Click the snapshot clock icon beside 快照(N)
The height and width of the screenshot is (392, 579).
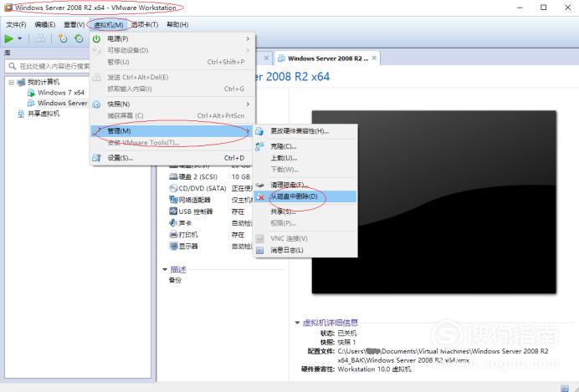pos(96,104)
